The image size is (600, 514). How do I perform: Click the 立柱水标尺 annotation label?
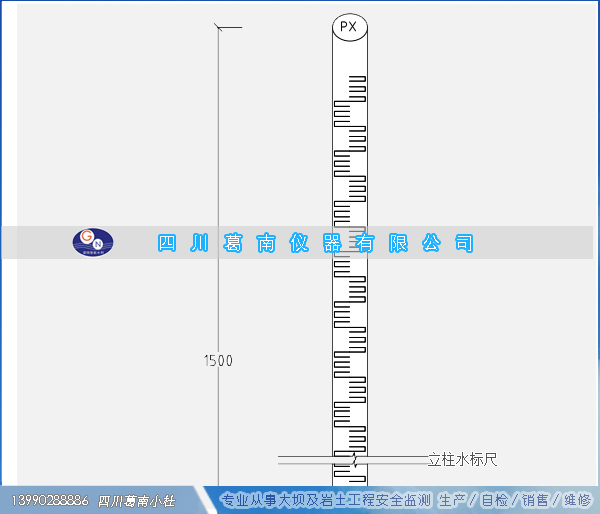click(462, 460)
